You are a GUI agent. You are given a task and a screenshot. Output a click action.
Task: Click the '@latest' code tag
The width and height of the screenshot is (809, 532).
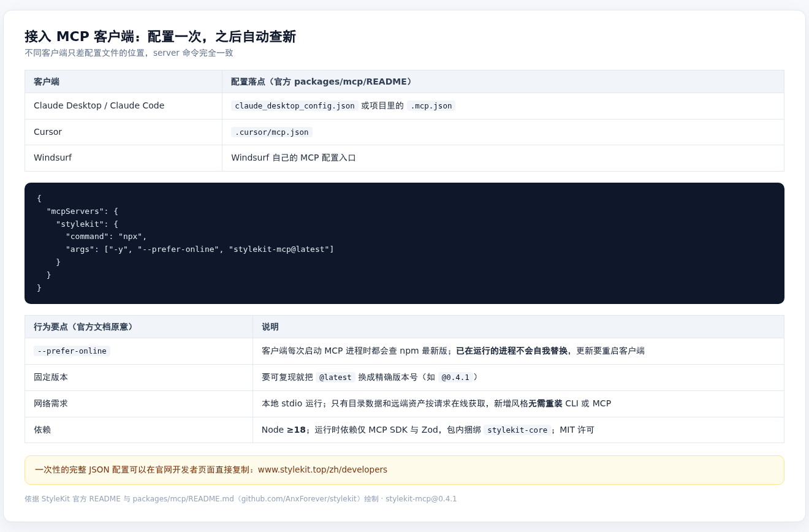[335, 378]
